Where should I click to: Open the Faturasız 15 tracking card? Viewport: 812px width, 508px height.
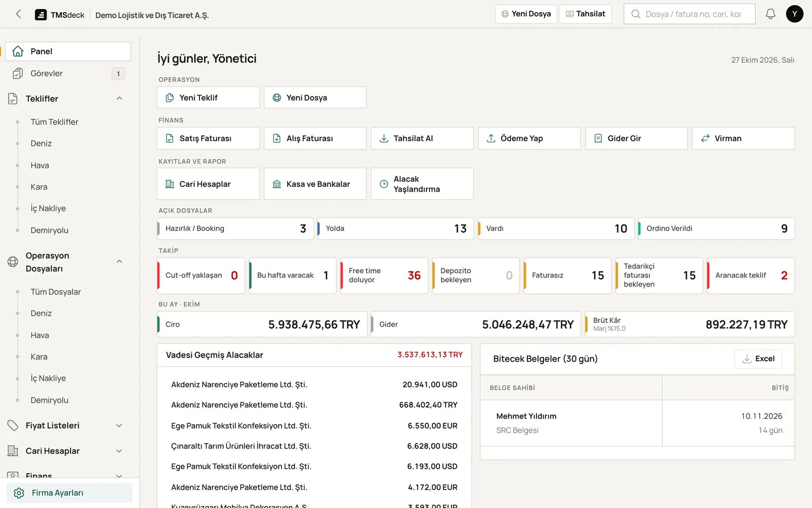point(567,275)
